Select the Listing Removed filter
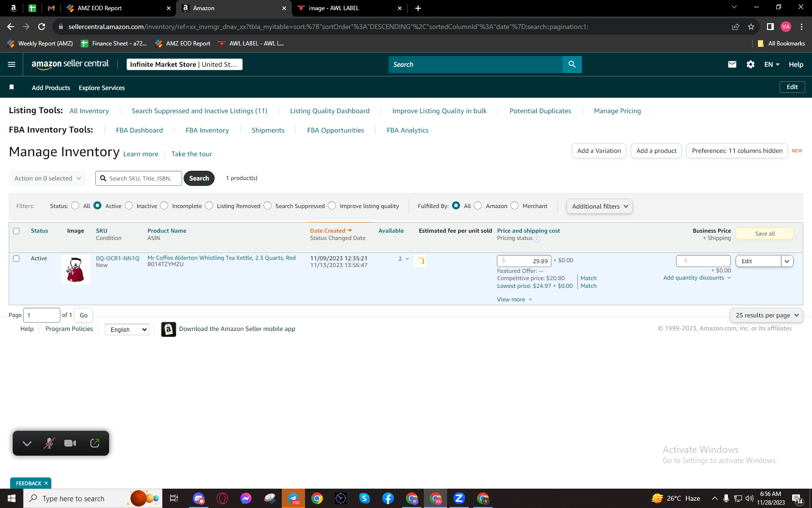 click(x=209, y=206)
